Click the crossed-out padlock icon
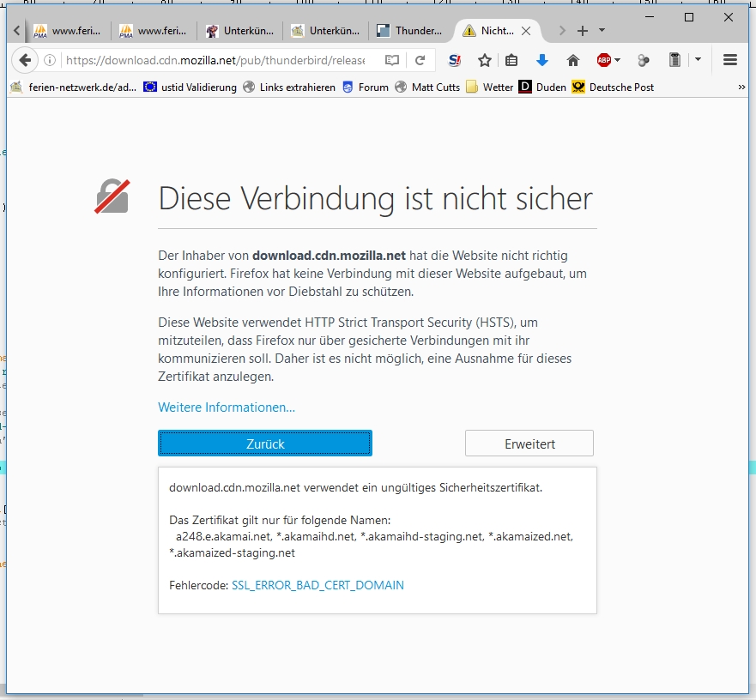The height and width of the screenshot is (700, 756). (112, 196)
